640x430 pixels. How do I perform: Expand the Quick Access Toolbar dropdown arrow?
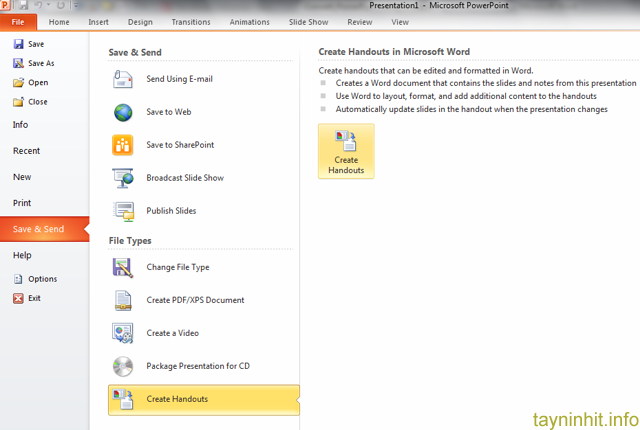[76, 6]
